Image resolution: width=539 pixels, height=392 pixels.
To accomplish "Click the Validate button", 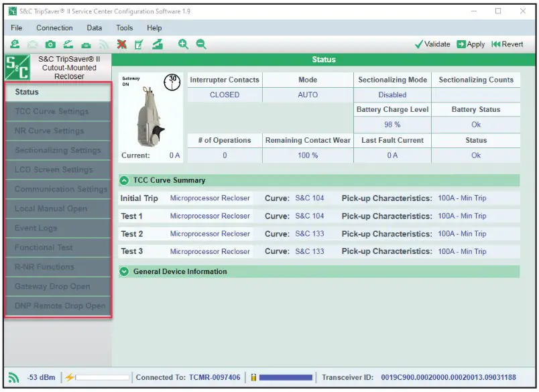I will coord(432,44).
